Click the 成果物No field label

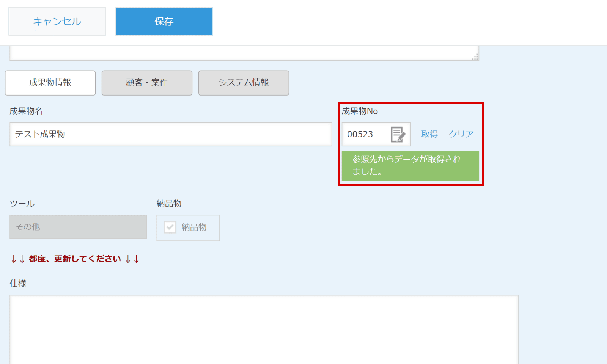[x=360, y=111]
